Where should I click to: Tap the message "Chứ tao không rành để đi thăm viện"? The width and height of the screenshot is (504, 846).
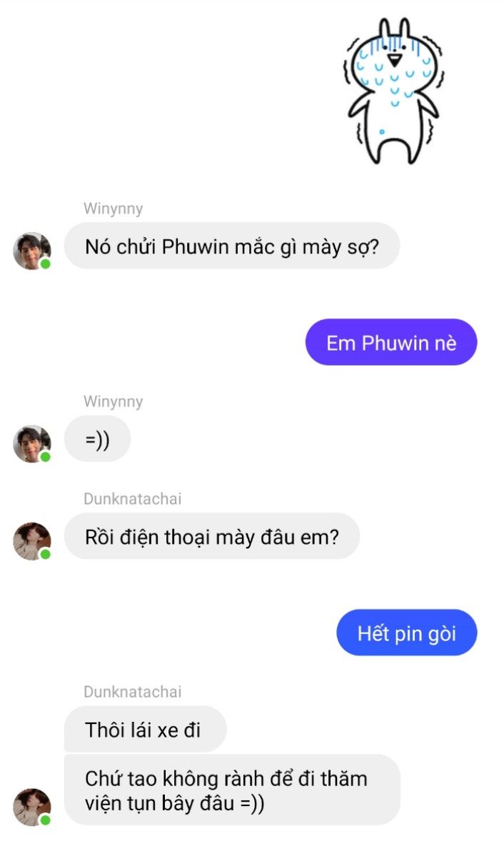pos(232,790)
